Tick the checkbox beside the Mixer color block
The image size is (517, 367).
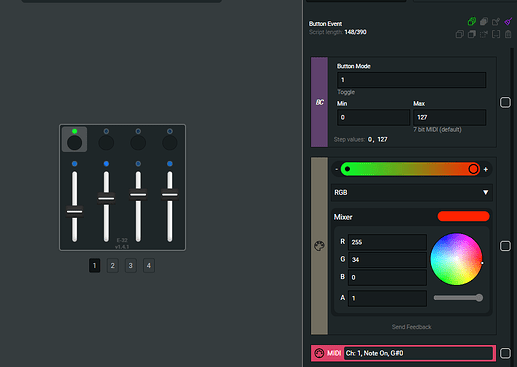[505, 246]
